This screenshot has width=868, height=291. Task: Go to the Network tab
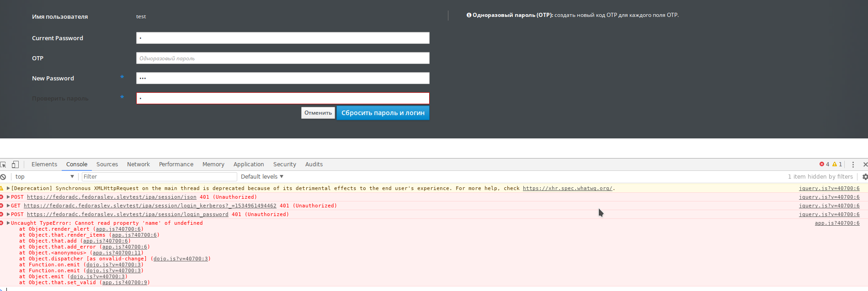tap(138, 164)
